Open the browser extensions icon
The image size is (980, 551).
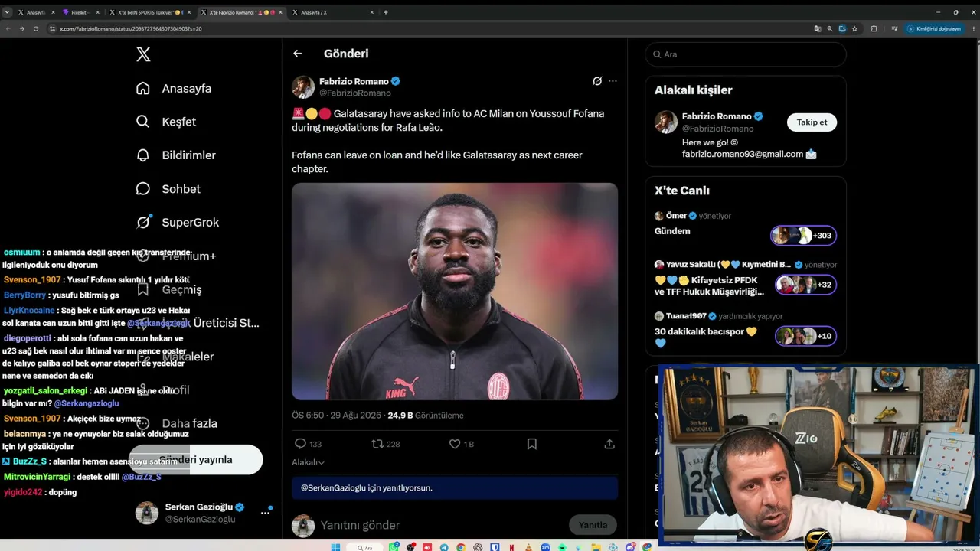(x=874, y=28)
